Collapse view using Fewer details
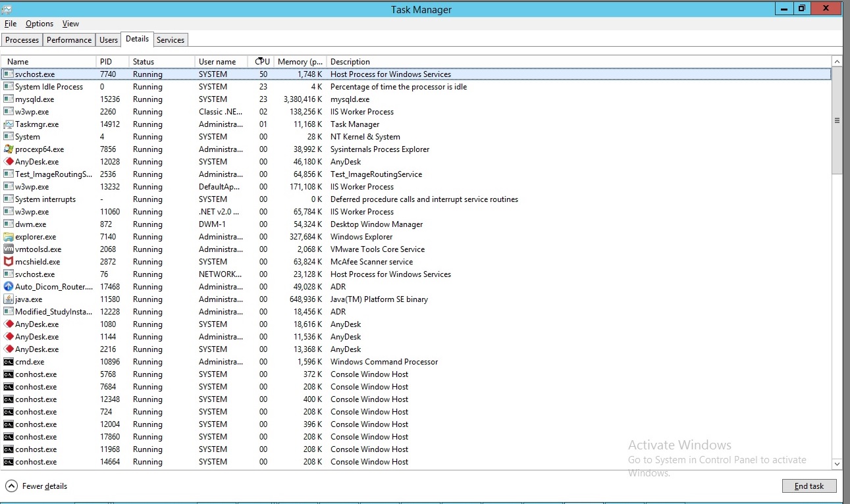850x504 pixels. (36, 486)
